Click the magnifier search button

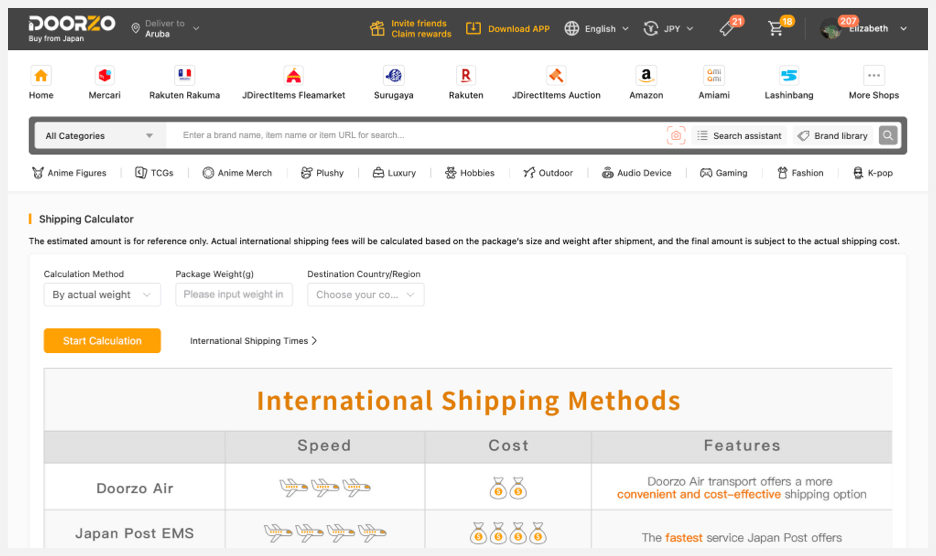[888, 136]
